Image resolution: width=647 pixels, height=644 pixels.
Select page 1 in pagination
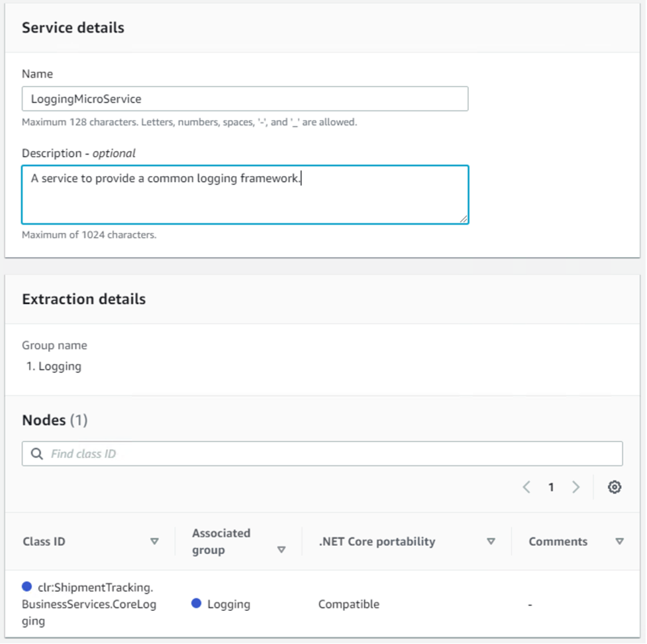coord(551,488)
